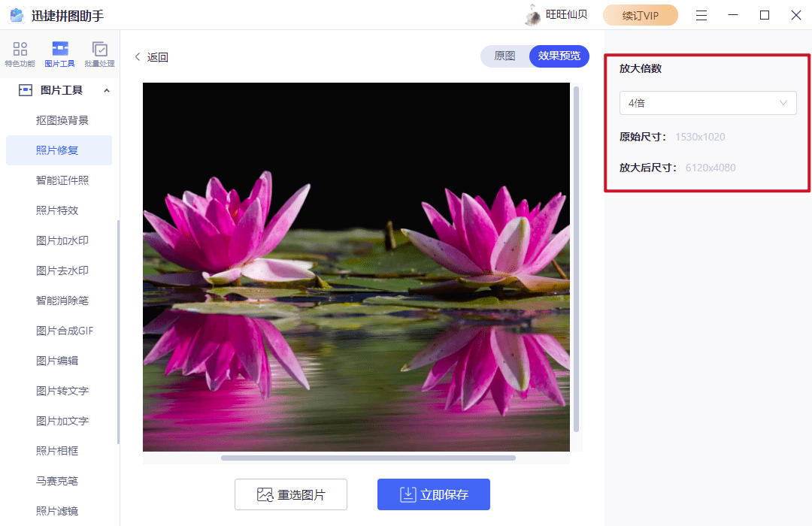Switch to 原图 original view

(507, 56)
